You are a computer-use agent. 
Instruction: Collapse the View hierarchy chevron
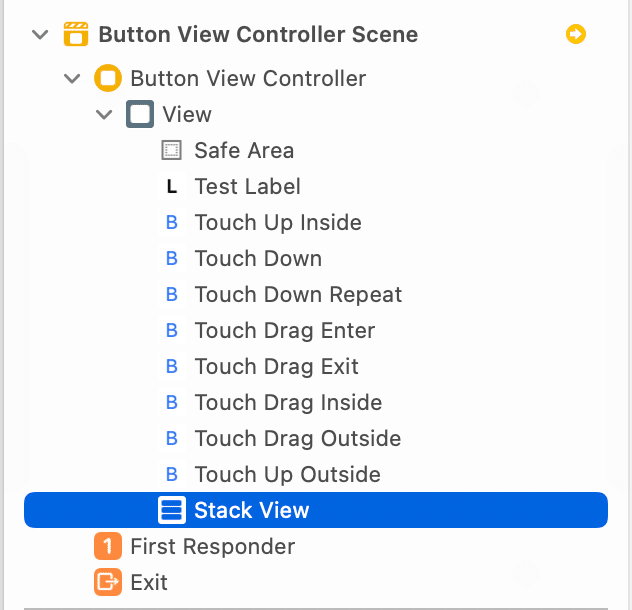104,114
